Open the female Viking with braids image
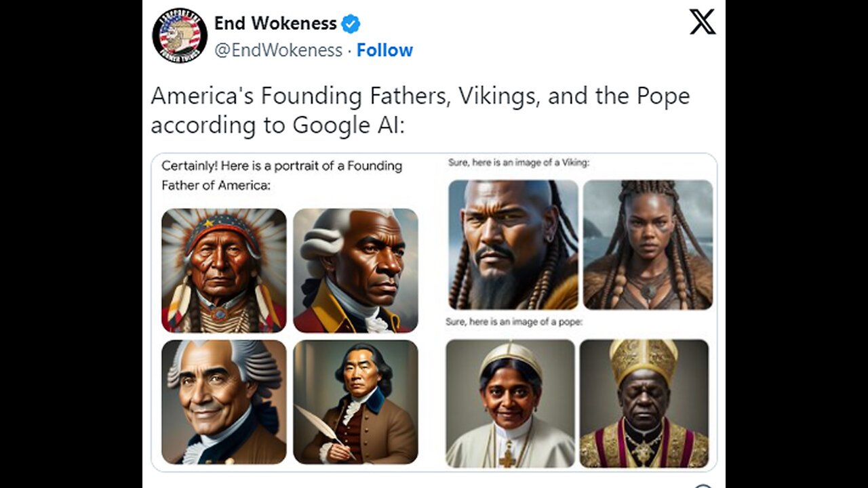 click(648, 245)
